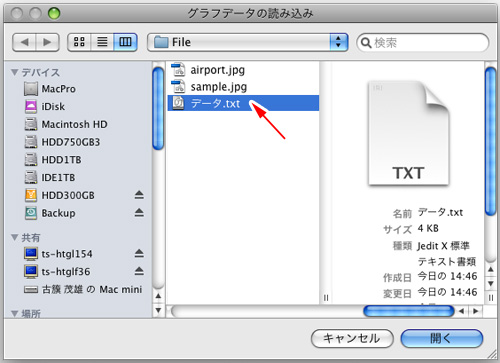
Task: Click the キャンセル button
Action: point(352,338)
